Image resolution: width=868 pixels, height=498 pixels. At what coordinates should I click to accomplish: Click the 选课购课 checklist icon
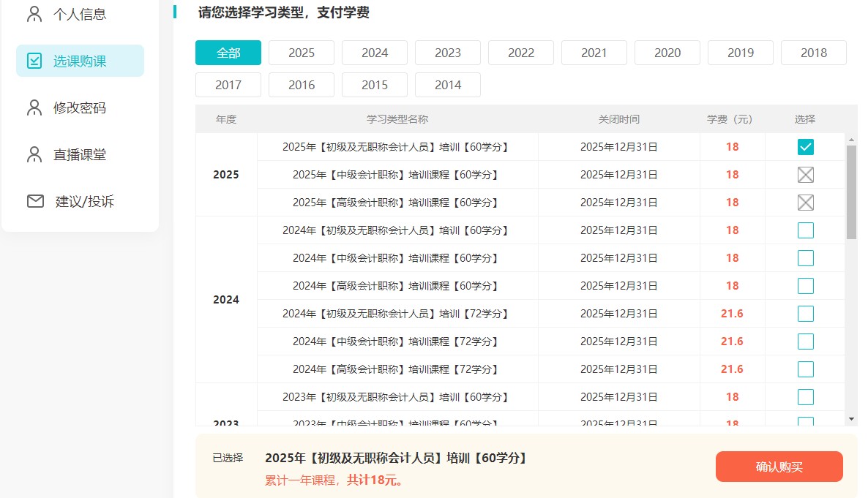[x=34, y=61]
